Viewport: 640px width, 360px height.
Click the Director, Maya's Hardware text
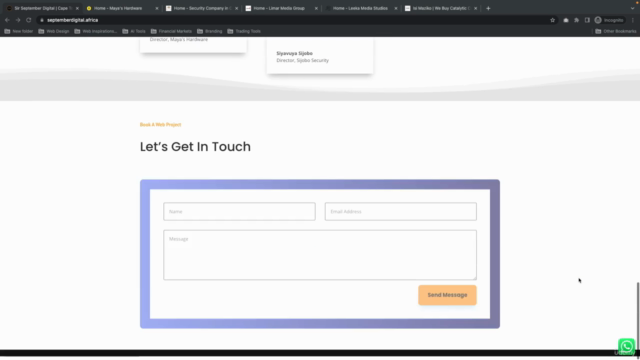click(179, 39)
